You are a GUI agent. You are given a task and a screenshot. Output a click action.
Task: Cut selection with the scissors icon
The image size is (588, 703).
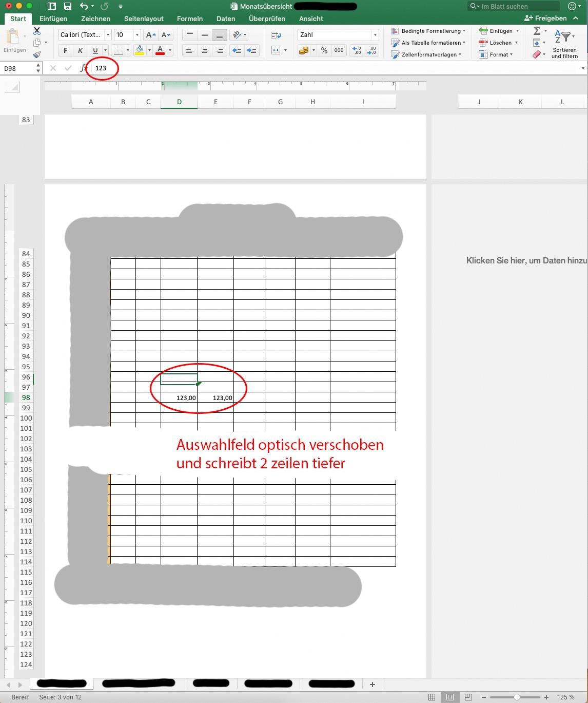point(37,31)
